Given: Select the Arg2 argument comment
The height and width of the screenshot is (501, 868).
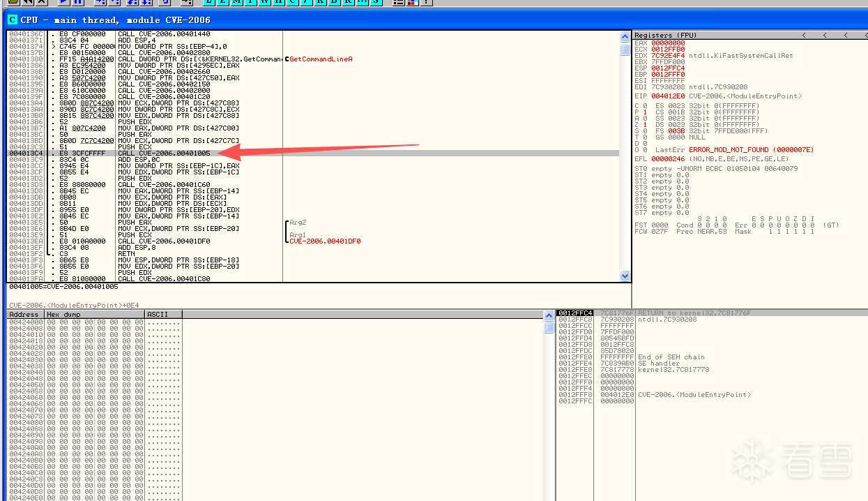Looking at the screenshot, I should 298,223.
